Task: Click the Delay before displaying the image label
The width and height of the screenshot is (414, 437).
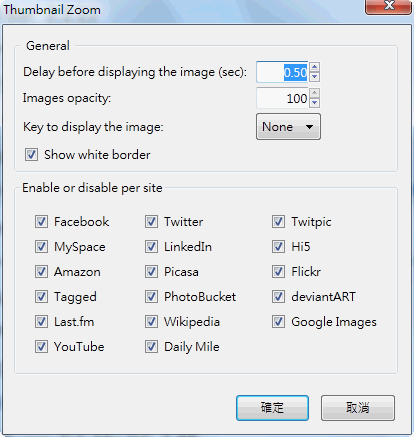Action: [x=135, y=72]
